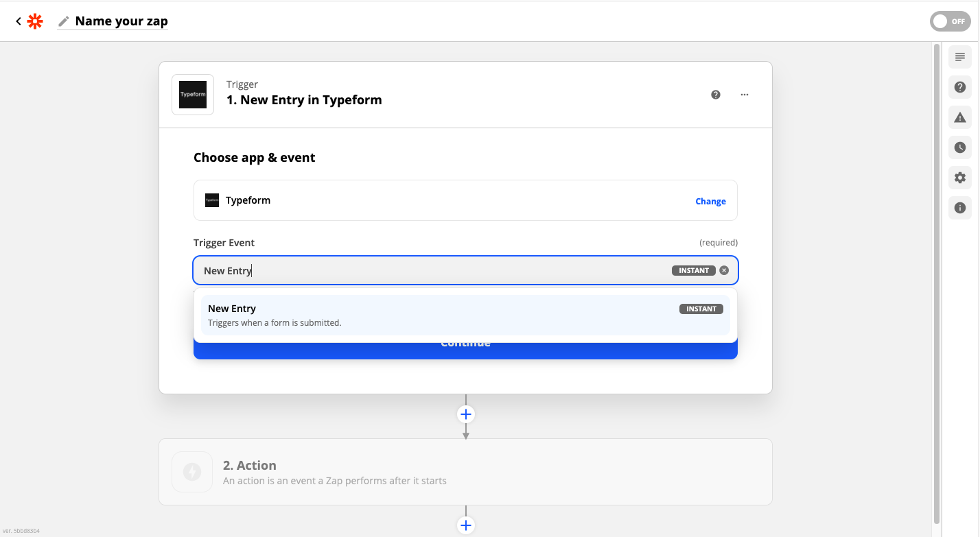Click the 'Choose app & event' heading
980x537 pixels.
pyautogui.click(x=255, y=157)
